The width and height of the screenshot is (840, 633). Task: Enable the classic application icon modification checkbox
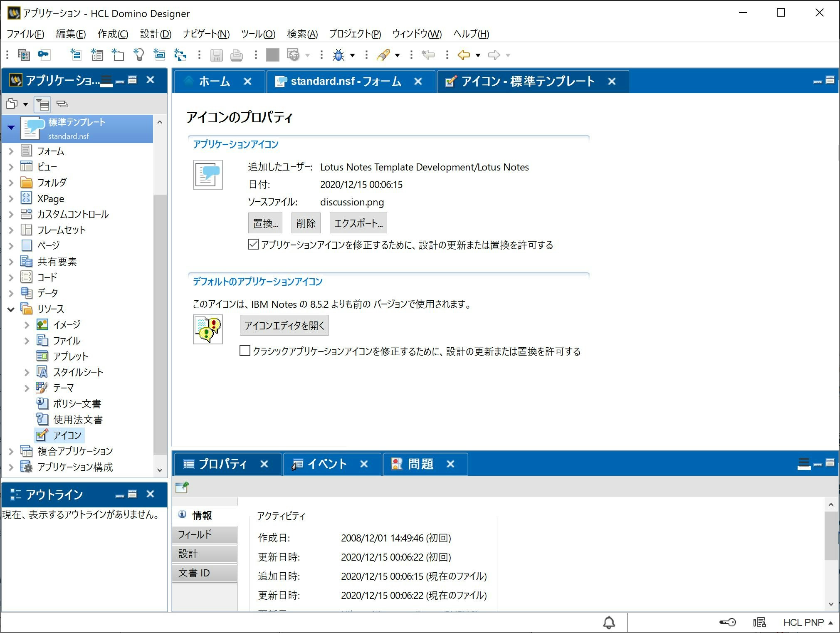[245, 351]
